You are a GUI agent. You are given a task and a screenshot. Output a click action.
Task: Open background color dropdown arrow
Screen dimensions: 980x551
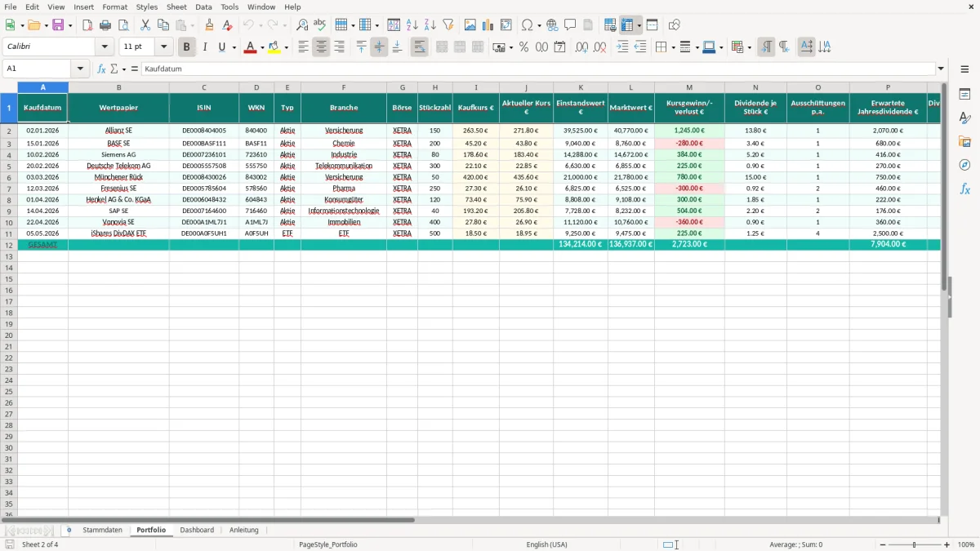click(x=286, y=47)
